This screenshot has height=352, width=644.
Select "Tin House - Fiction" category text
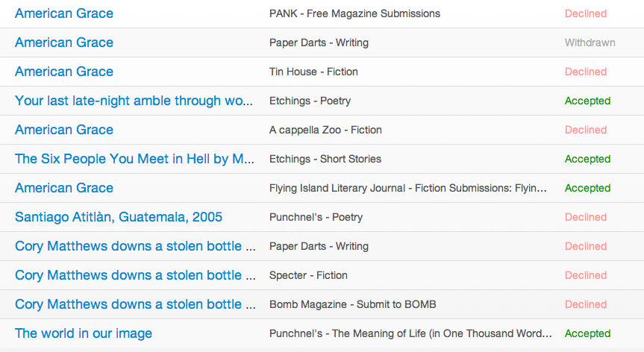coord(313,72)
